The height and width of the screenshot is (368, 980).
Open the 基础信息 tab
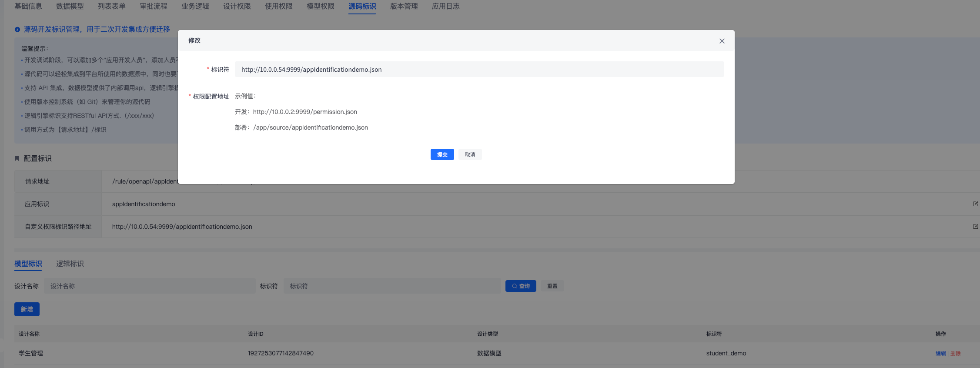click(x=28, y=7)
